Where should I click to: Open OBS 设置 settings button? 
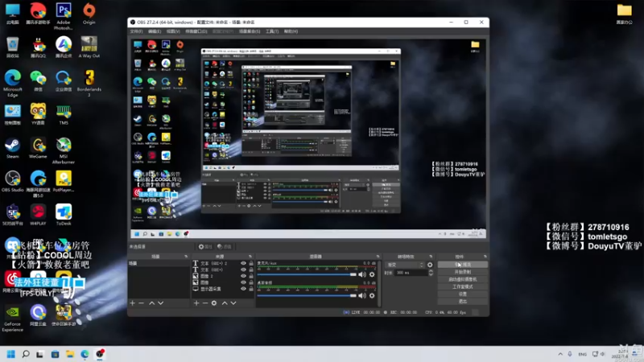click(462, 294)
